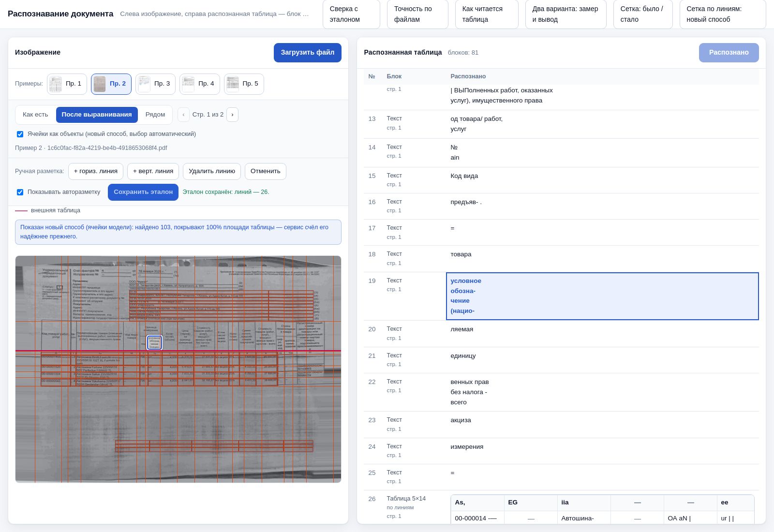Screen dimensions: 774x532
Task: Select 'После выравнивания' view
Action: (97, 115)
